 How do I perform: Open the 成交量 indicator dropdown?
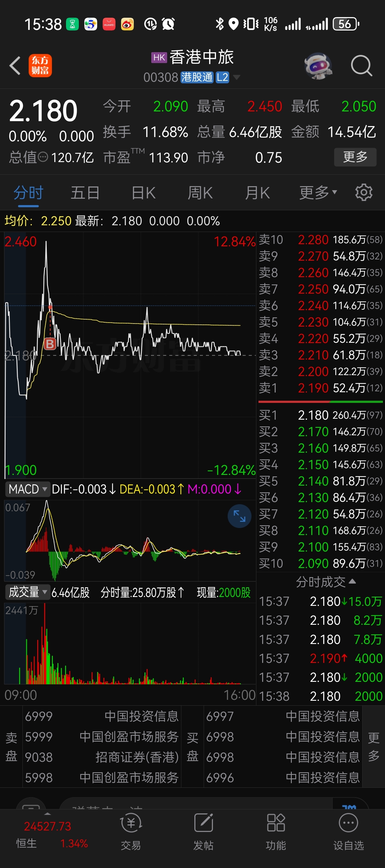(28, 592)
